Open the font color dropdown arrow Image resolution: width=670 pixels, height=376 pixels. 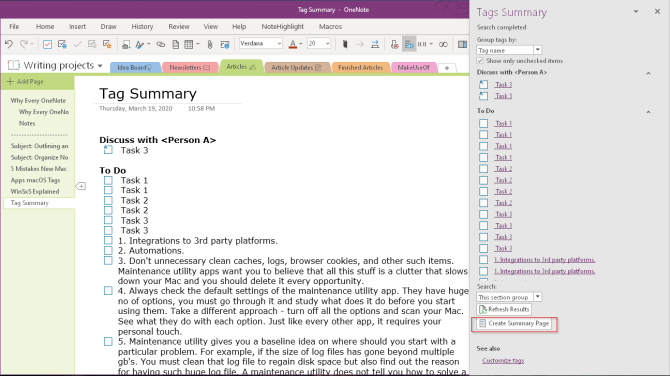tap(301, 44)
